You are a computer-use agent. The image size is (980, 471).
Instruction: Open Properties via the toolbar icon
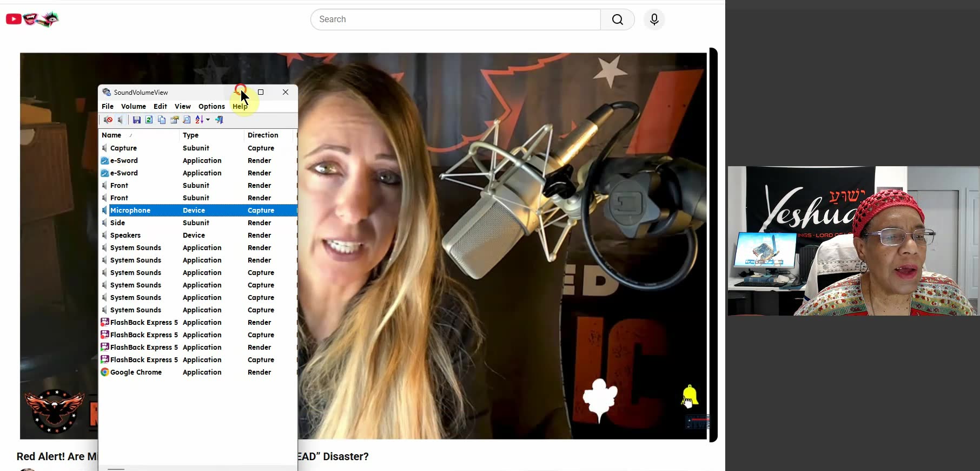[174, 120]
